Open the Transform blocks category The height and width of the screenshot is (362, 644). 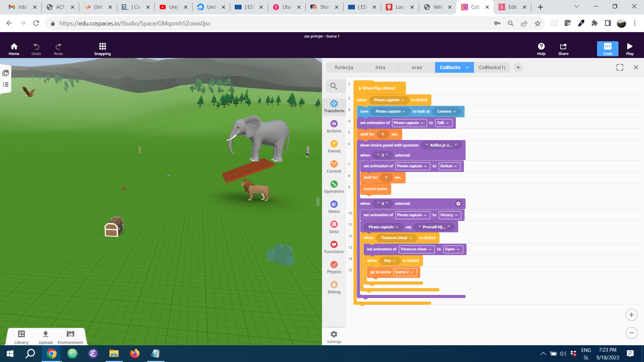click(334, 107)
